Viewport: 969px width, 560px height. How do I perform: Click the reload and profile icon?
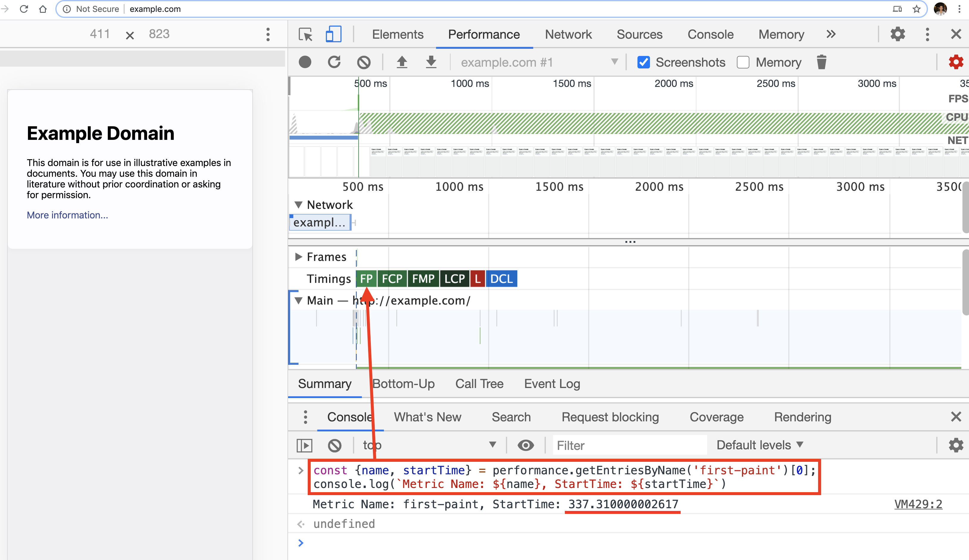tap(334, 62)
